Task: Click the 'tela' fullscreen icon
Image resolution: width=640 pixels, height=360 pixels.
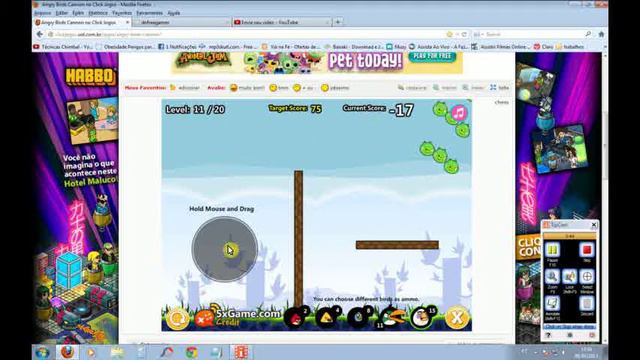Action: tap(499, 88)
